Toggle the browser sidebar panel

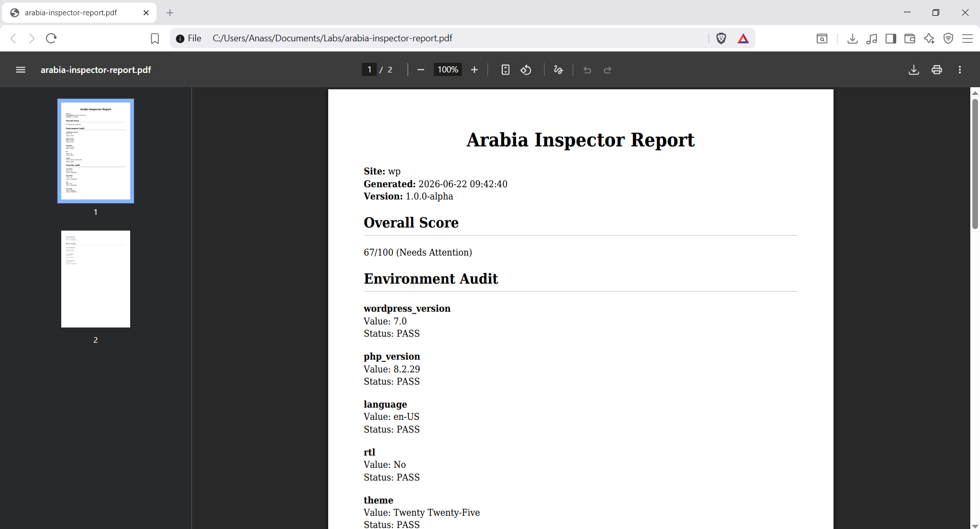point(891,38)
